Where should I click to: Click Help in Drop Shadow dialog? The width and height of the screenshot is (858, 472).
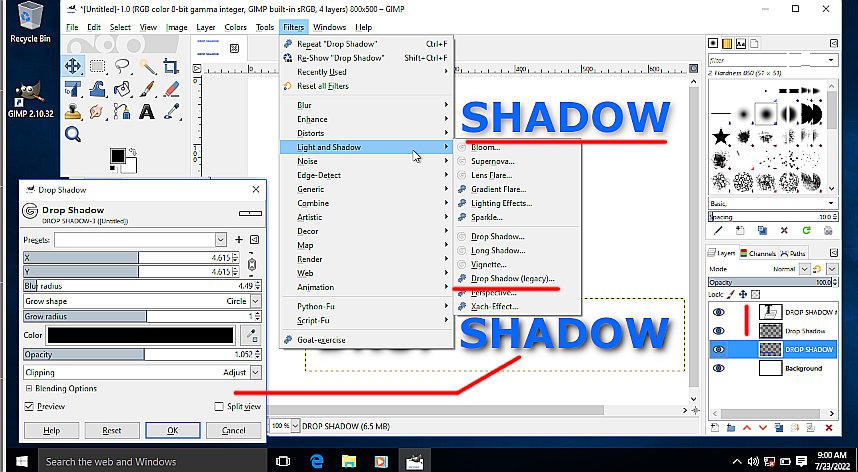tap(51, 430)
